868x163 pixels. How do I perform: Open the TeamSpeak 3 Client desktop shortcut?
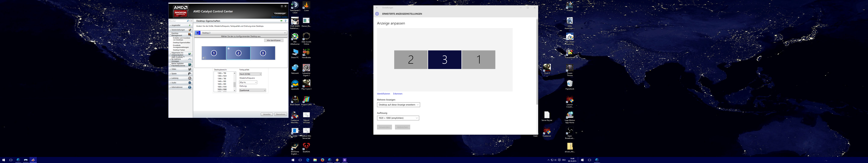295,7
